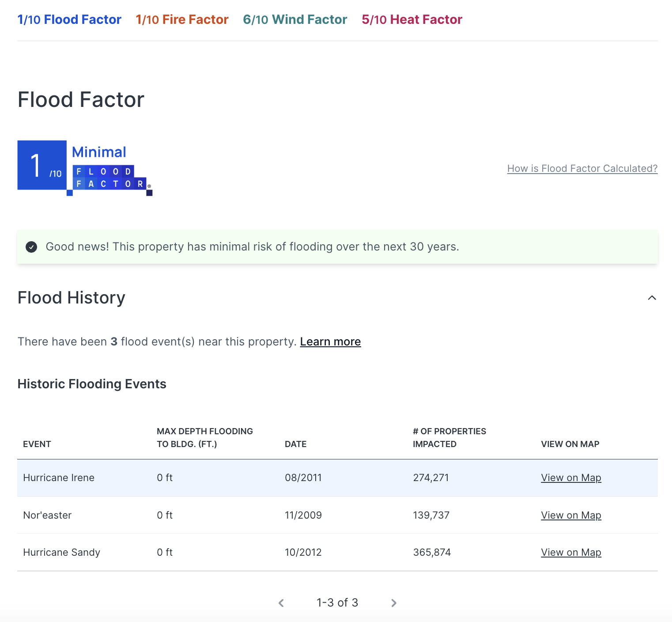View Nor'easter event on map
The height and width of the screenshot is (622, 672).
click(571, 515)
